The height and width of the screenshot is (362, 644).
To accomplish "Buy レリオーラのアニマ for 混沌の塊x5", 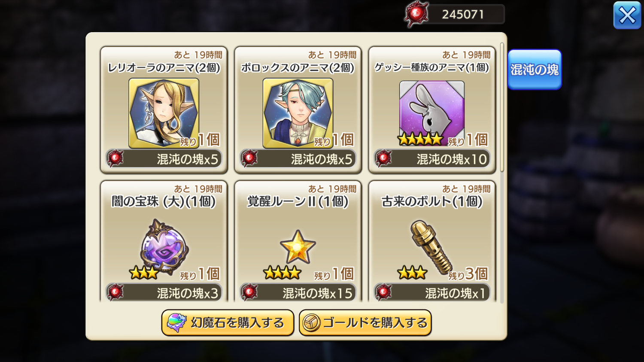I will [x=164, y=159].
